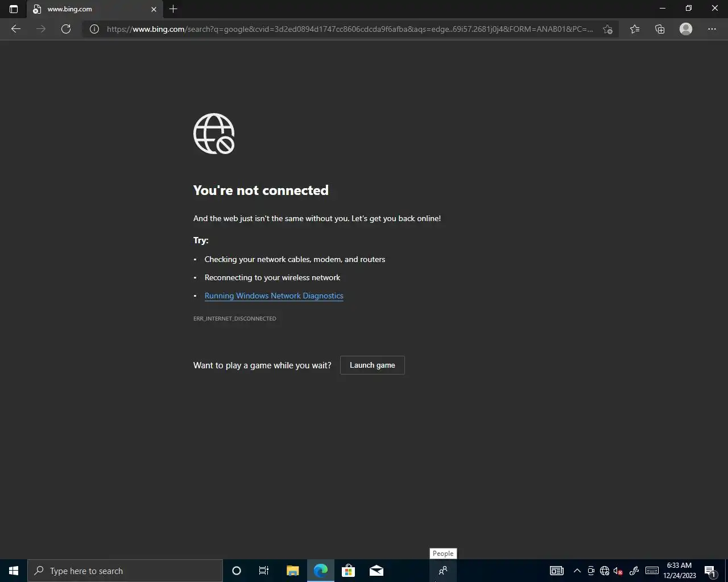Close the www.bing.com tab
Screen dimensions: 728x582
coord(154,9)
